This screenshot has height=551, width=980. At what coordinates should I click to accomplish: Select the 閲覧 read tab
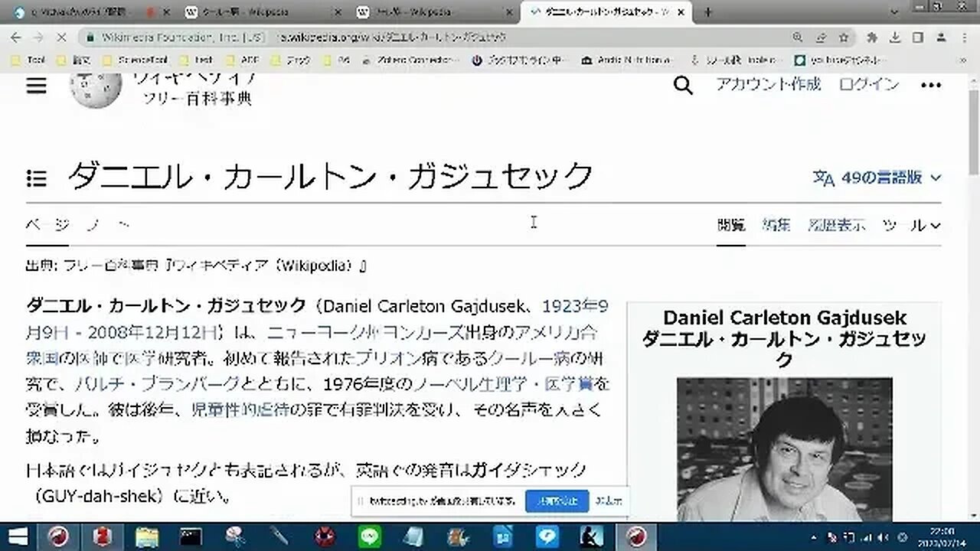point(731,225)
